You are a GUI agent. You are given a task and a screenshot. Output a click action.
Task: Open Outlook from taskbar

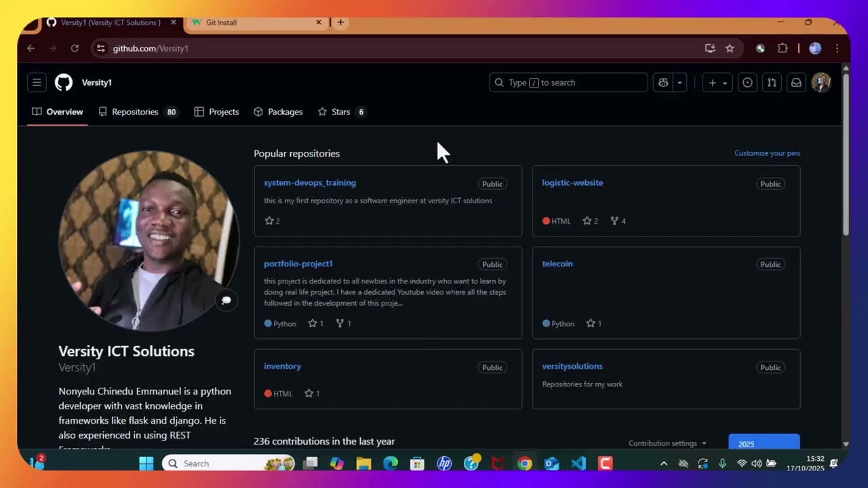pyautogui.click(x=551, y=464)
